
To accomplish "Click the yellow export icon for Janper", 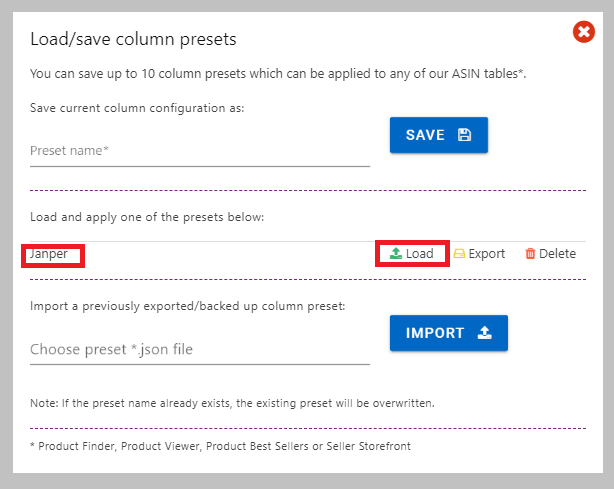I will pos(459,254).
